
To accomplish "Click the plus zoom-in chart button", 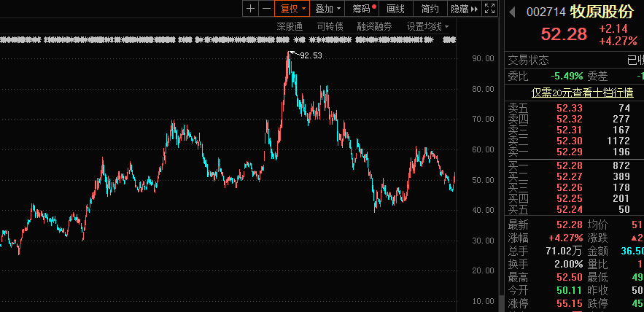I will point(251,9).
